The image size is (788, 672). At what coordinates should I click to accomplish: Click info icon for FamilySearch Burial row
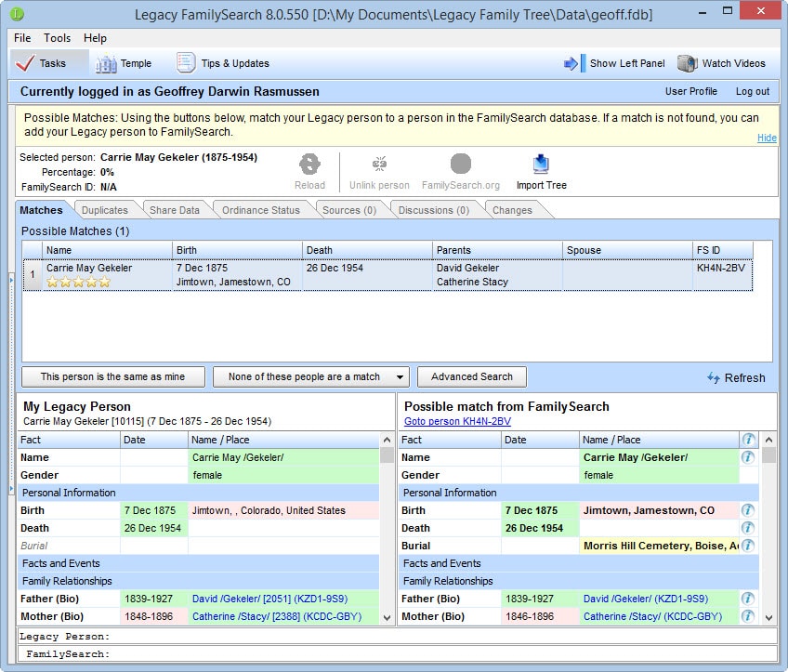point(748,546)
